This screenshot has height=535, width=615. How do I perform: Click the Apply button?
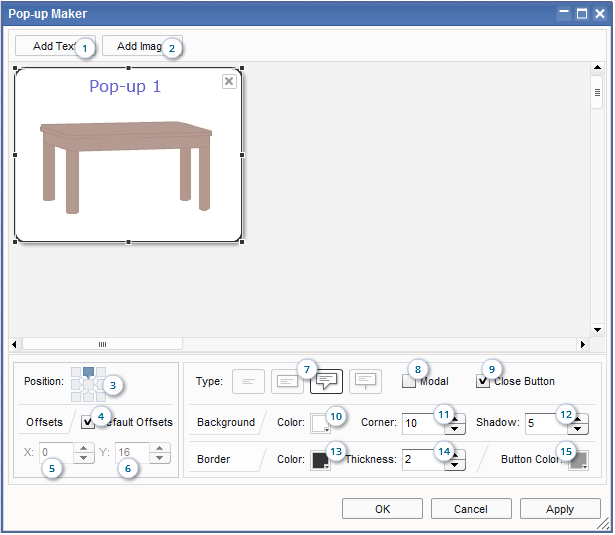[560, 509]
